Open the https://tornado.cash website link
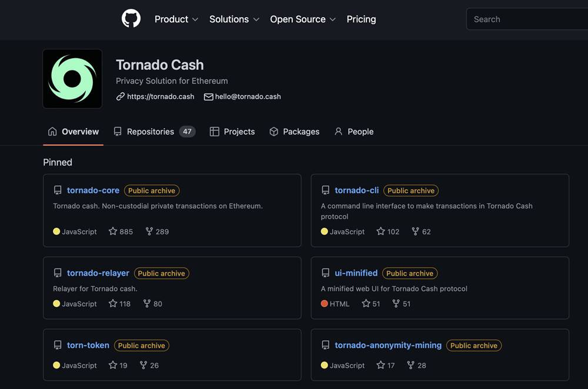Image resolution: width=588 pixels, height=389 pixels. 161,96
